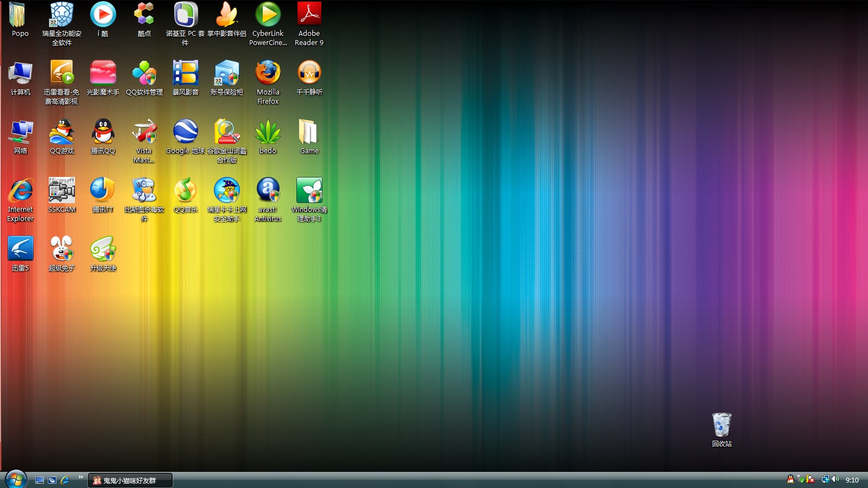Image resolution: width=868 pixels, height=488 pixels.
Task: Select the QQ游戏 desktop icon
Action: coord(62,137)
